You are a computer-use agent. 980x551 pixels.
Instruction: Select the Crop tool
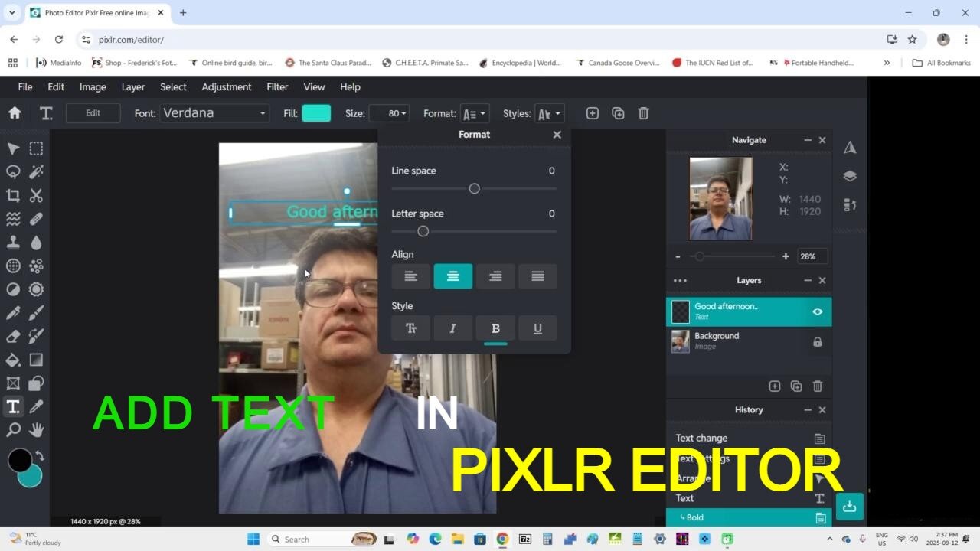13,195
